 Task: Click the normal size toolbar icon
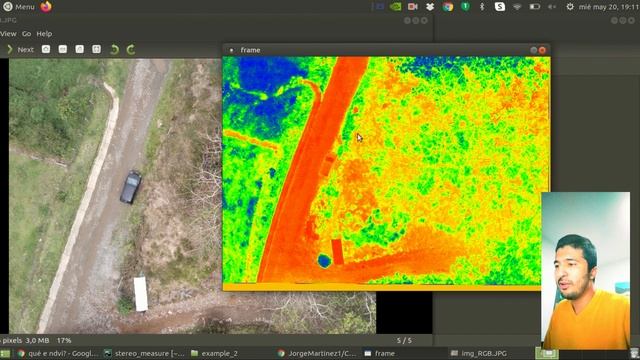[80, 49]
